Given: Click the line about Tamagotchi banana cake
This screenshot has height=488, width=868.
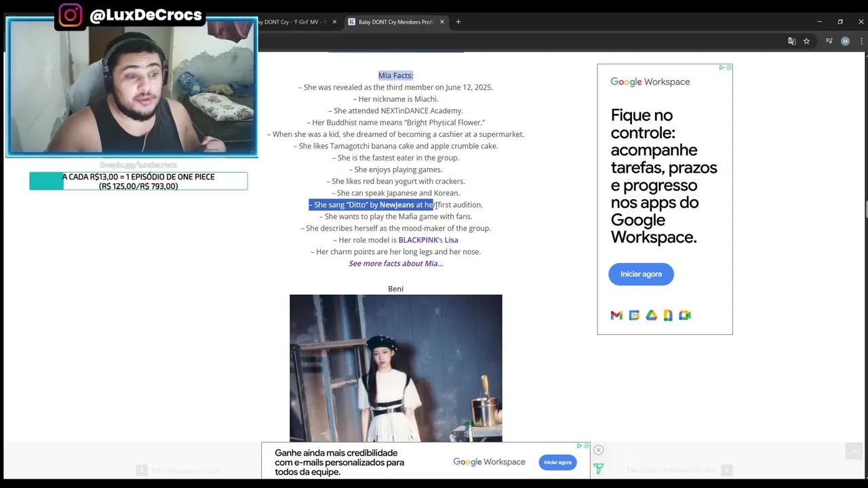Looking at the screenshot, I should pos(396,146).
